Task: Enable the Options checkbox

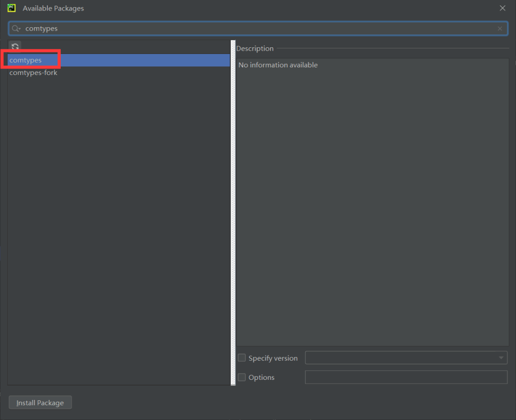Action: pos(242,377)
